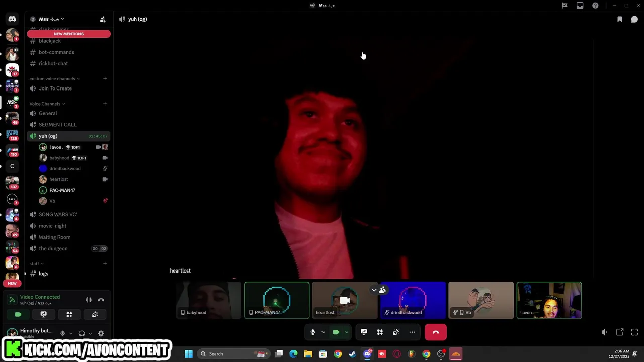The image size is (644, 362).
Task: Open Discord direct messages home icon
Action: tap(12, 19)
